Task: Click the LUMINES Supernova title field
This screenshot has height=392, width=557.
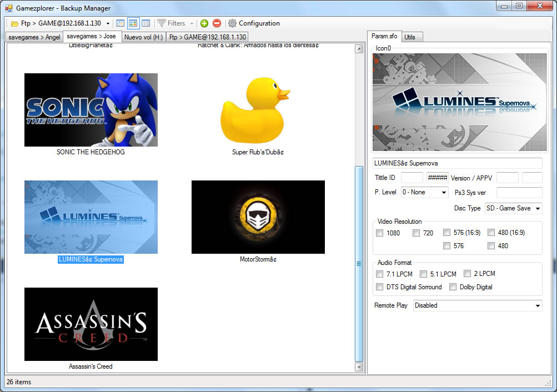Action: pyautogui.click(x=458, y=163)
